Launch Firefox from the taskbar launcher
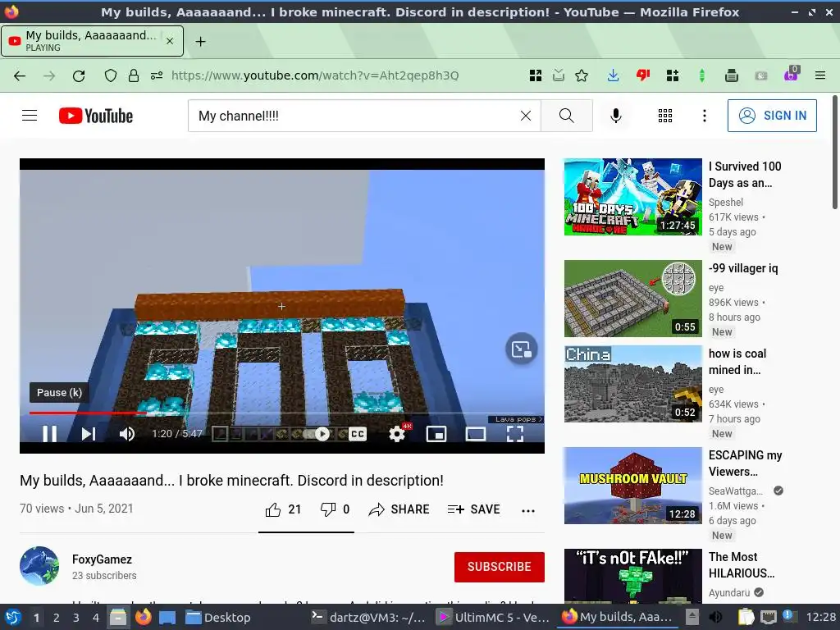Screen dimensions: 840x630 (143, 618)
